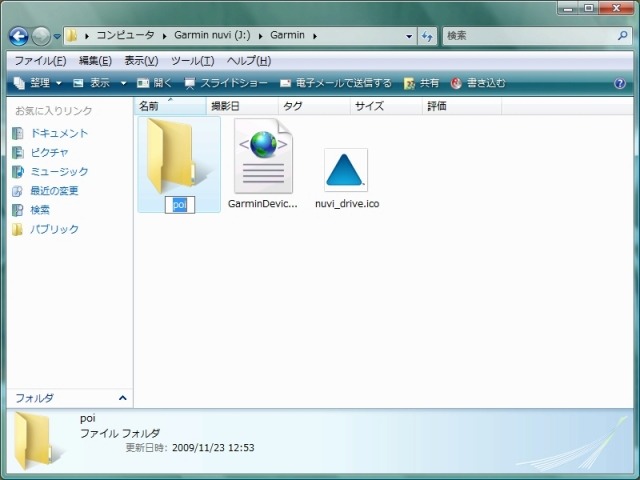
Task: Expand the arrow after Garmin nuvi (J:)
Action: coord(260,36)
